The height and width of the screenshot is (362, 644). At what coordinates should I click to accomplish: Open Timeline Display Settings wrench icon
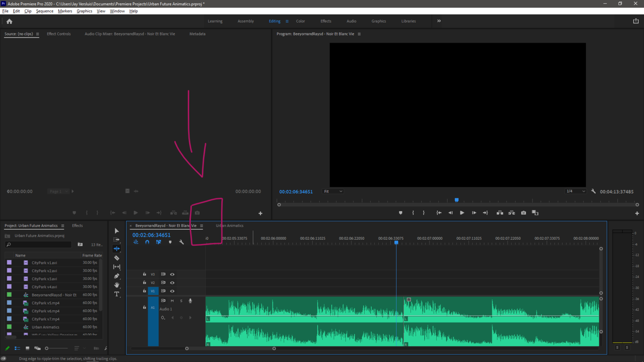click(x=182, y=242)
